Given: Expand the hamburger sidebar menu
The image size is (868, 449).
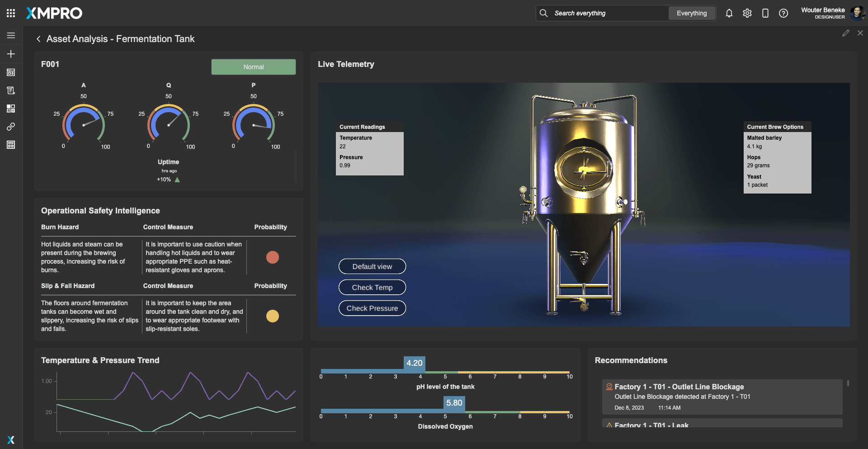Looking at the screenshot, I should 11,35.
